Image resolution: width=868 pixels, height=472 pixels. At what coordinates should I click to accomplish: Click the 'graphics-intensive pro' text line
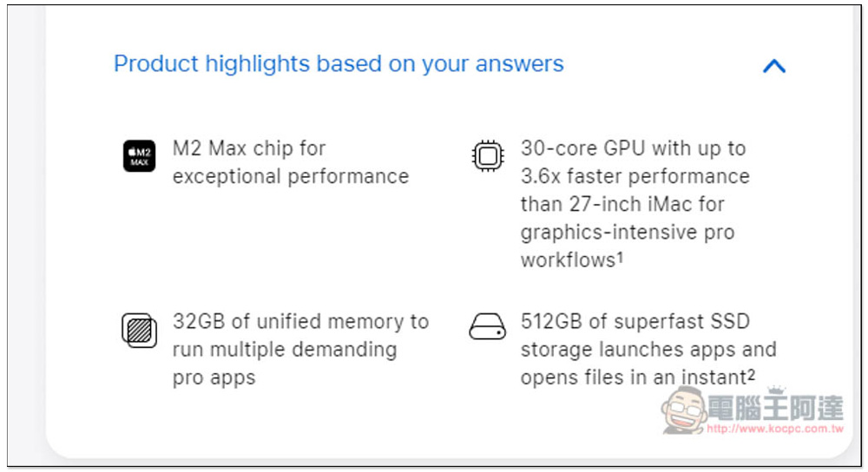tap(627, 233)
